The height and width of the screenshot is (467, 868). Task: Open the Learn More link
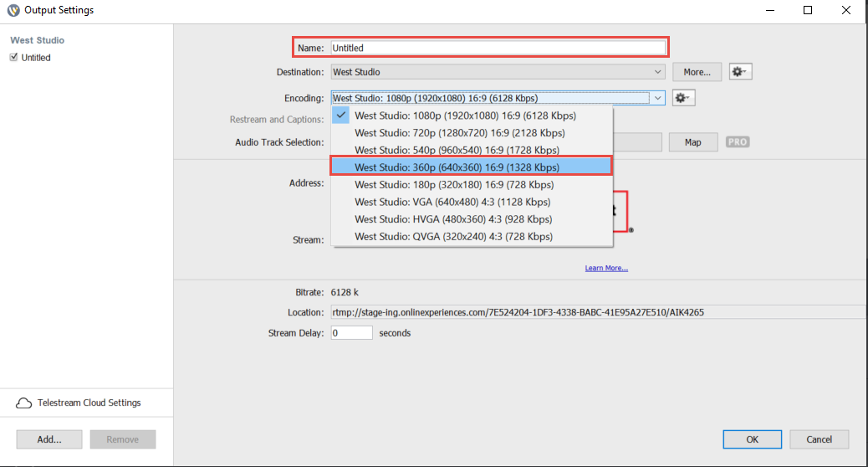tap(606, 268)
